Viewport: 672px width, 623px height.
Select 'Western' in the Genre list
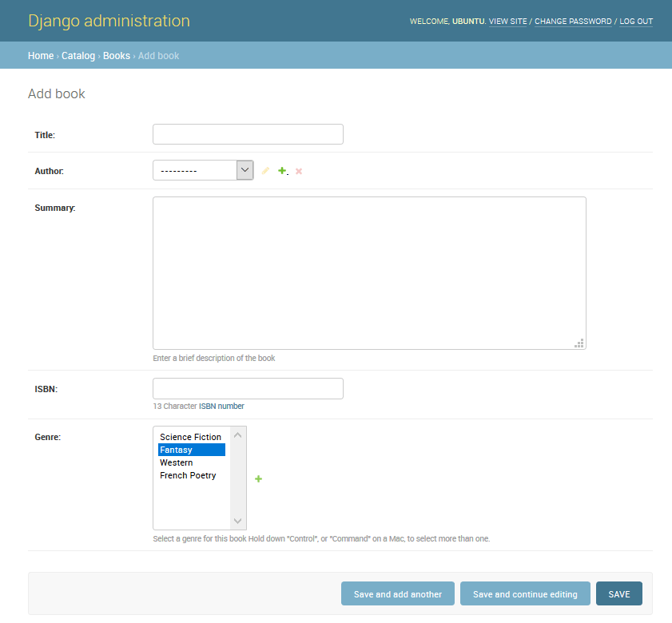pyautogui.click(x=177, y=462)
